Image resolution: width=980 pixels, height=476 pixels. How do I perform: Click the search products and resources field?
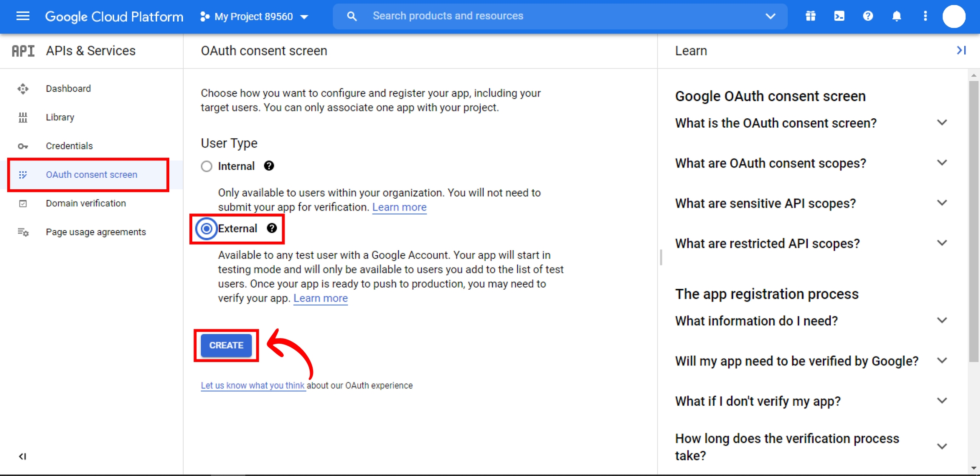click(x=553, y=16)
